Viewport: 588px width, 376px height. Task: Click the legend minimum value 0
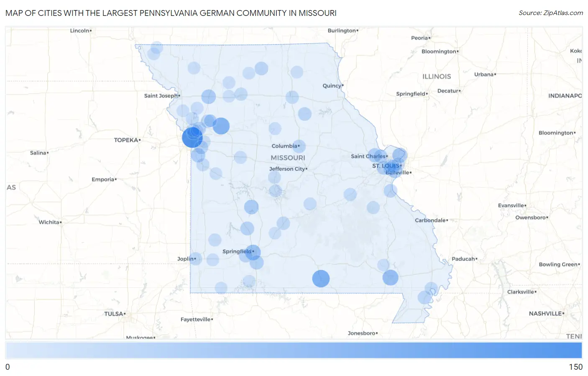click(8, 367)
